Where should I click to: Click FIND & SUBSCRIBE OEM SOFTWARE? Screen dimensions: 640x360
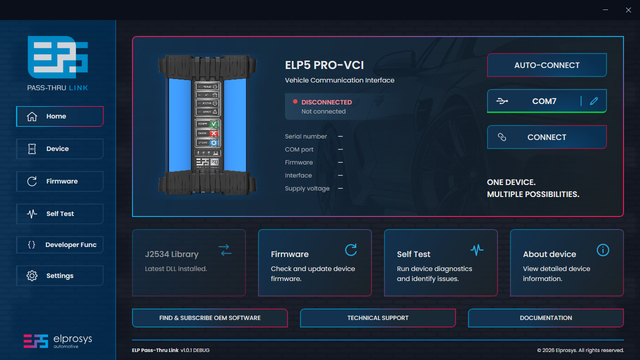click(210, 318)
